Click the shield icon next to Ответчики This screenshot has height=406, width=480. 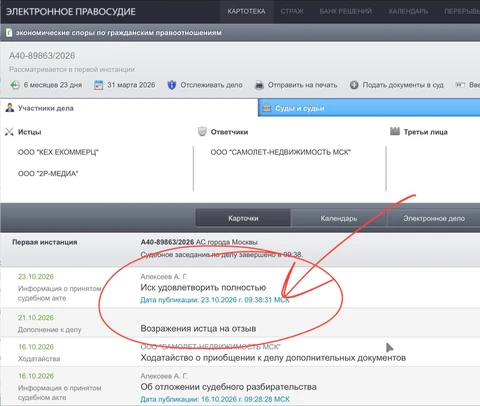point(202,131)
